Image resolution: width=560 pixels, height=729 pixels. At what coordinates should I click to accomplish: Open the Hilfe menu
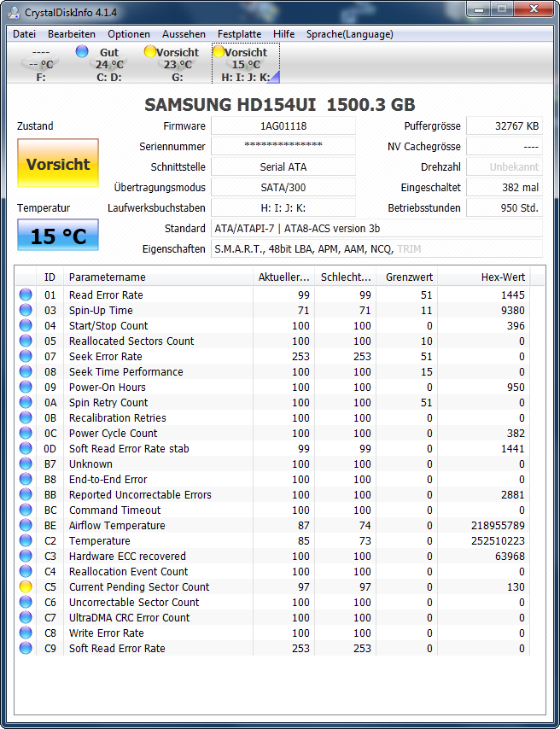click(283, 34)
